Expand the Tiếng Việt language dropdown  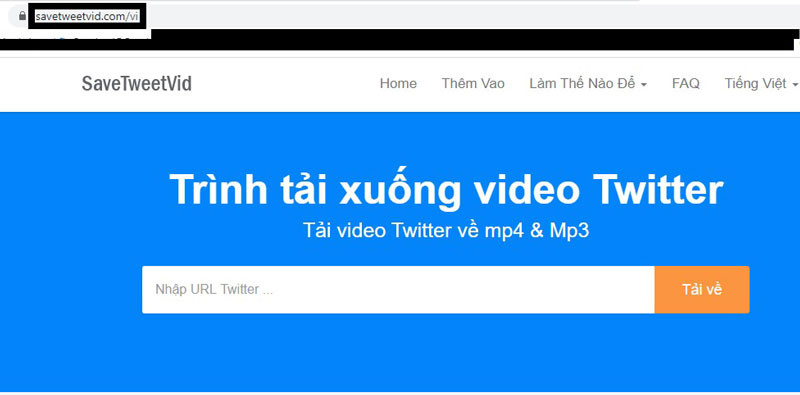pyautogui.click(x=761, y=84)
